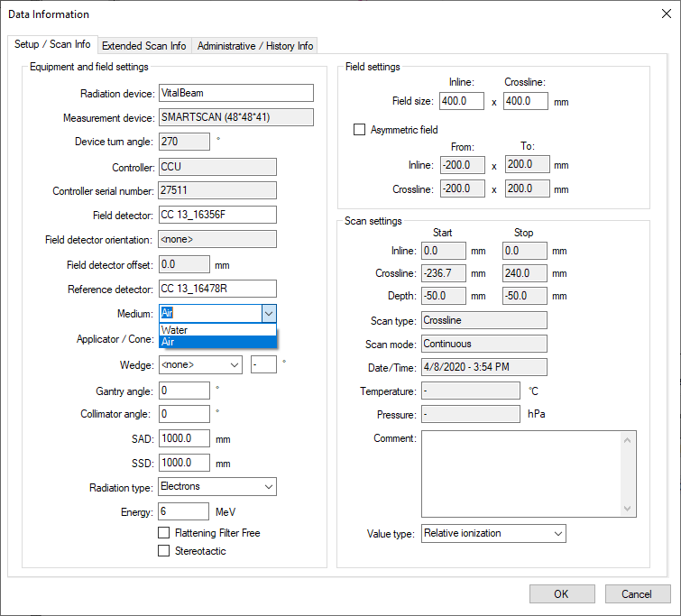The height and width of the screenshot is (616, 681).
Task: Click the Controller serial number field
Action: pos(217,190)
